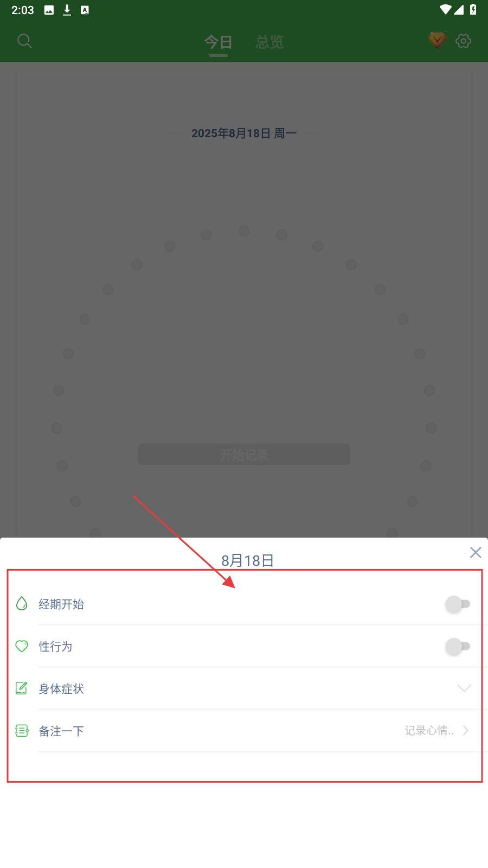Tap the edit pencil icon beside 身体症状
The image size is (488, 868).
[x=22, y=688]
